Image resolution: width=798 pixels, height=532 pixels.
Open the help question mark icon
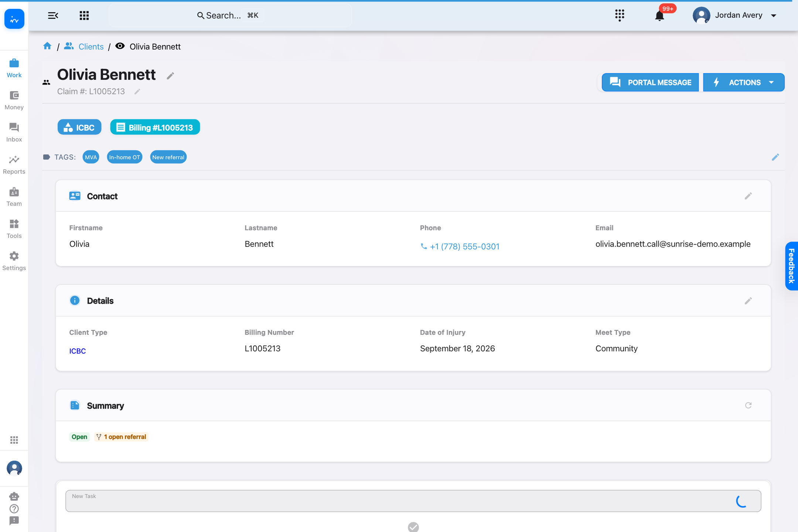pos(14,509)
